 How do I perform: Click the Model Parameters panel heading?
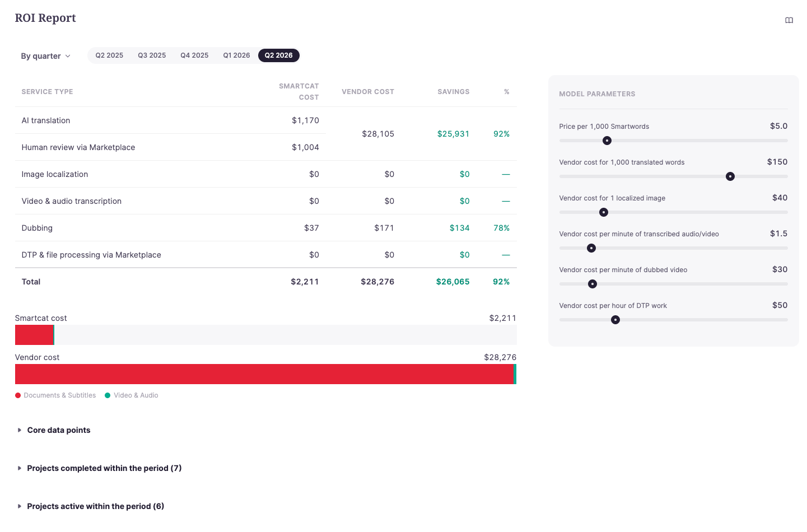point(597,94)
